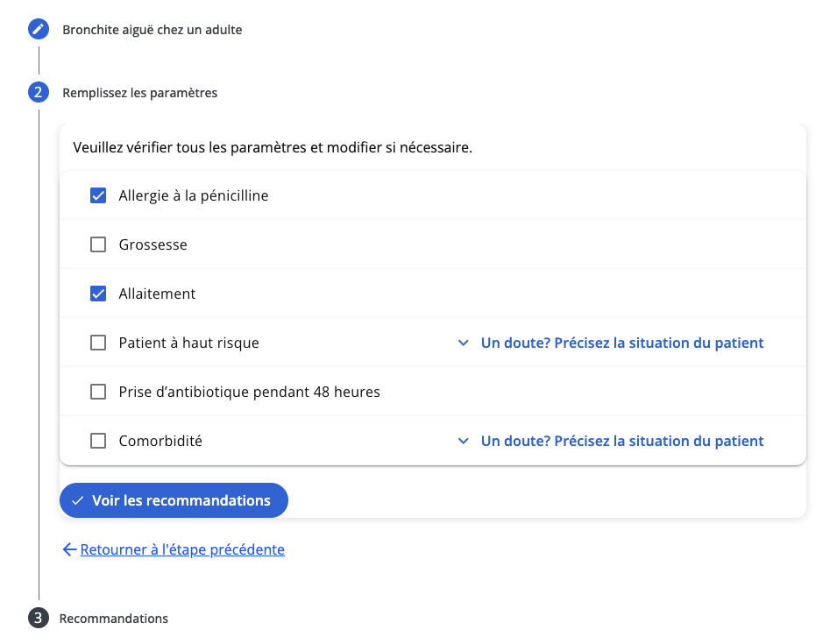The width and height of the screenshot is (837, 644).
Task: Select the Comorbidité checkbox
Action: coord(98,441)
